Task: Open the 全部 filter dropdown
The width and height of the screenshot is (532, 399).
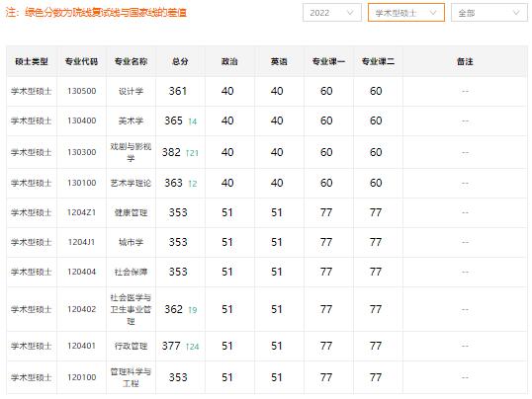Action: click(488, 13)
